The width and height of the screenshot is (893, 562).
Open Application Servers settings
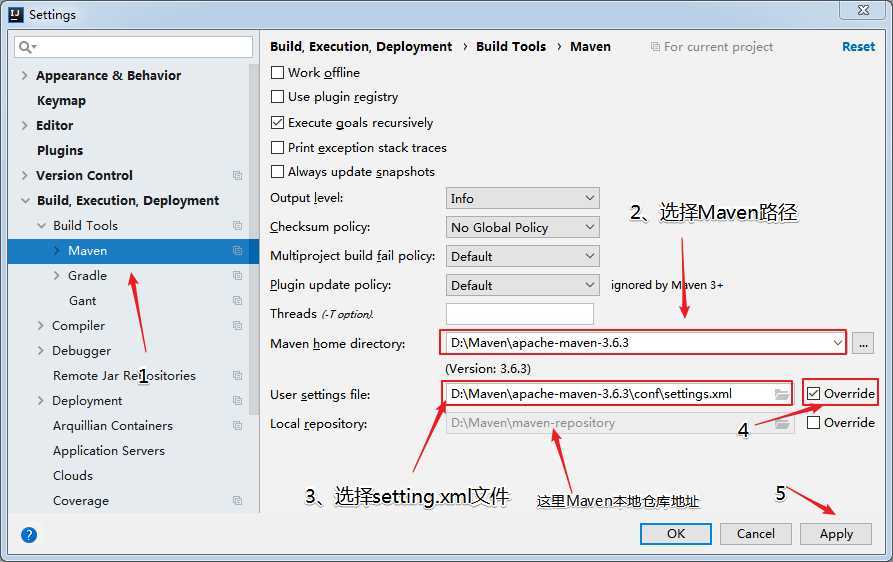(x=109, y=451)
